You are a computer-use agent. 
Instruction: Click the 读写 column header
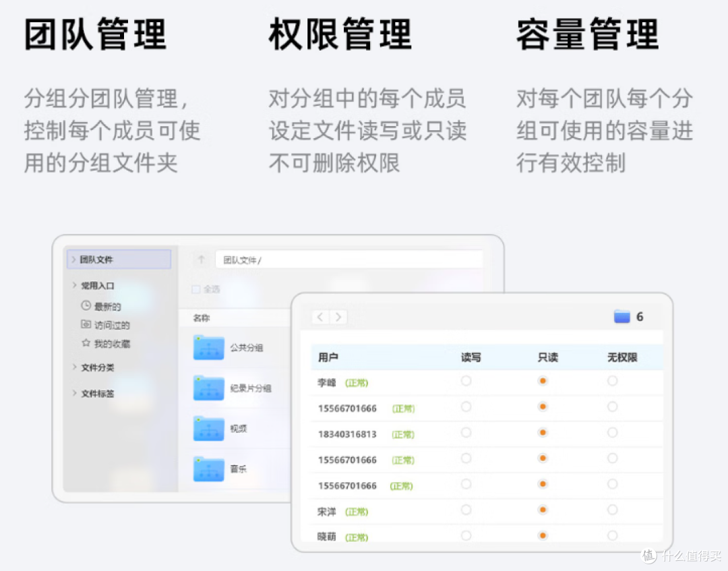[471, 357]
